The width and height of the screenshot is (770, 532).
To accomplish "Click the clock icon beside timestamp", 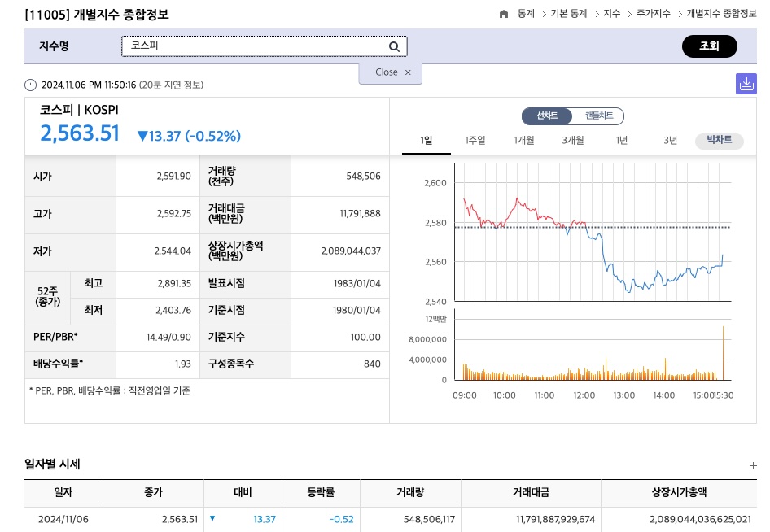I will 30,85.
